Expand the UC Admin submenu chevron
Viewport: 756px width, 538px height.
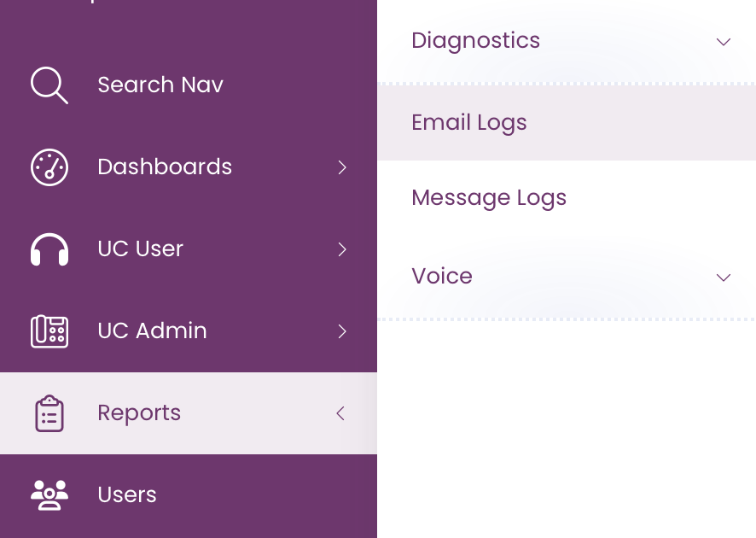342,331
